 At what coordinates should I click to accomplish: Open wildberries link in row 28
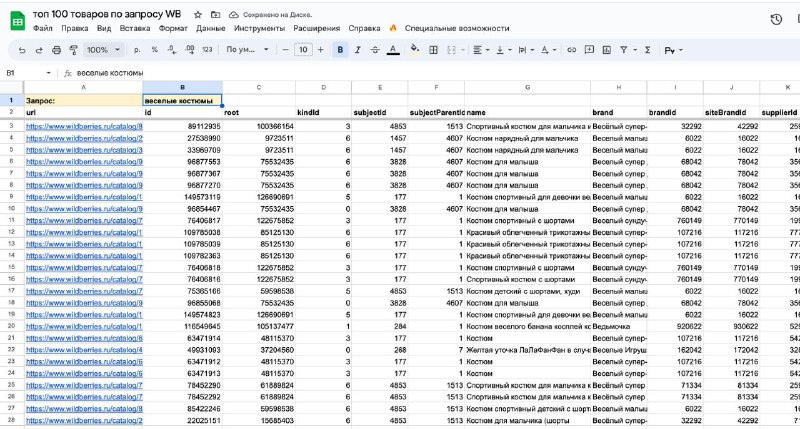84,421
